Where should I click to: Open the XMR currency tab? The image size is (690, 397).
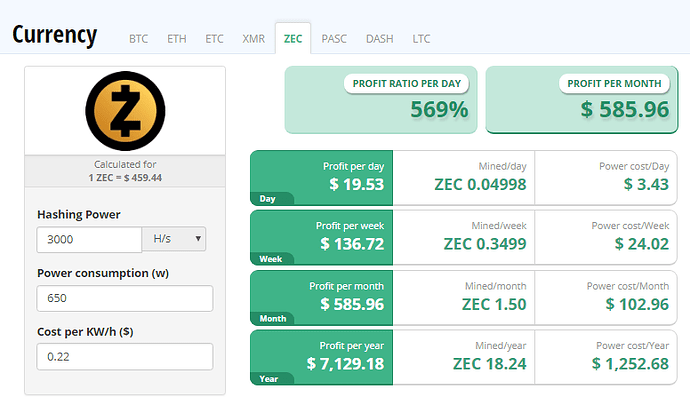pyautogui.click(x=253, y=39)
